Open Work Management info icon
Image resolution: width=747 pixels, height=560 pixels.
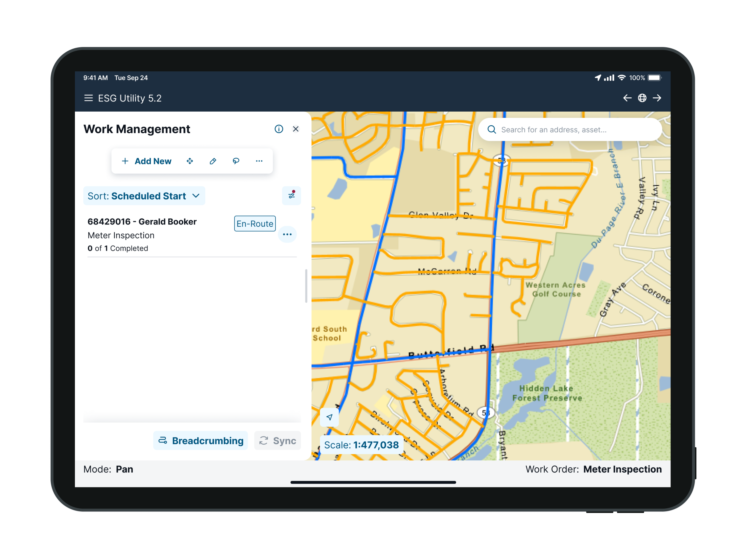279,129
